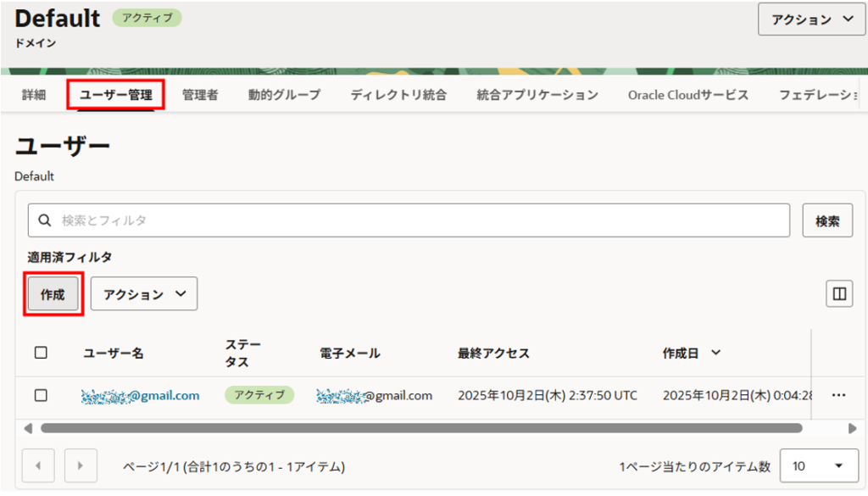Open the three-dot row actions menu

coord(839,395)
